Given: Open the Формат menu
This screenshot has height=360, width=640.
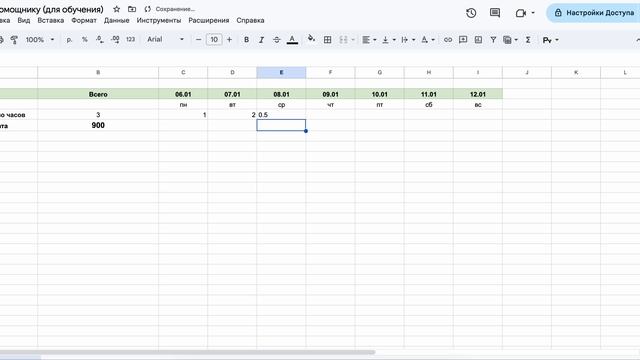Looking at the screenshot, I should (x=84, y=20).
